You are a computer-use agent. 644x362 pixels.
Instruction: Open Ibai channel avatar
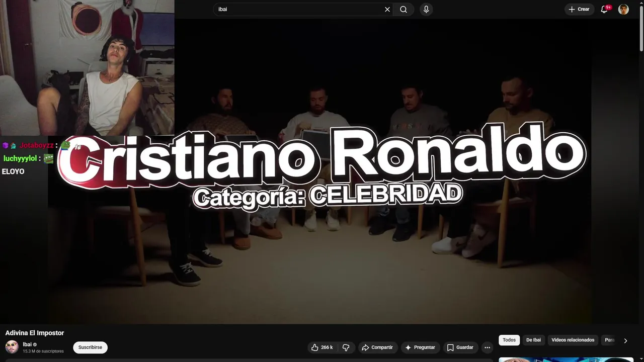coord(12,347)
